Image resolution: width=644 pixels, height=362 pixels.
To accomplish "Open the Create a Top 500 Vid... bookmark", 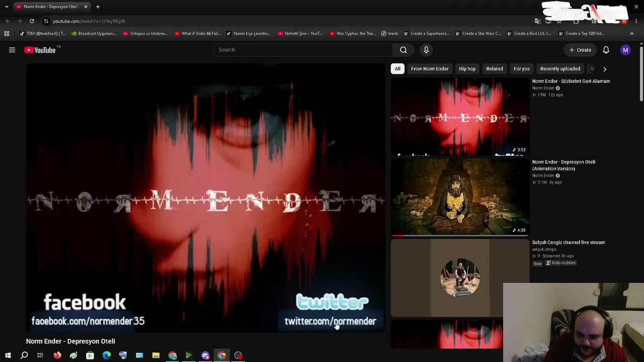I will [581, 34].
